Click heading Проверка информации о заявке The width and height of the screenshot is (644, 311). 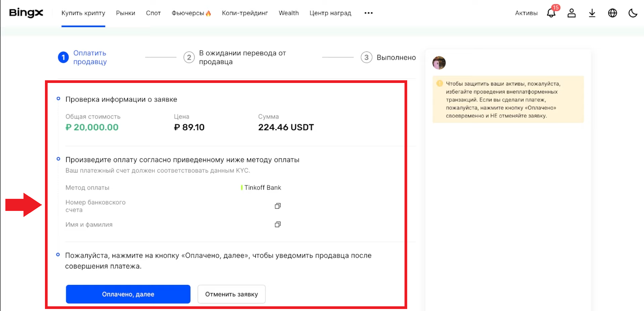(x=121, y=99)
